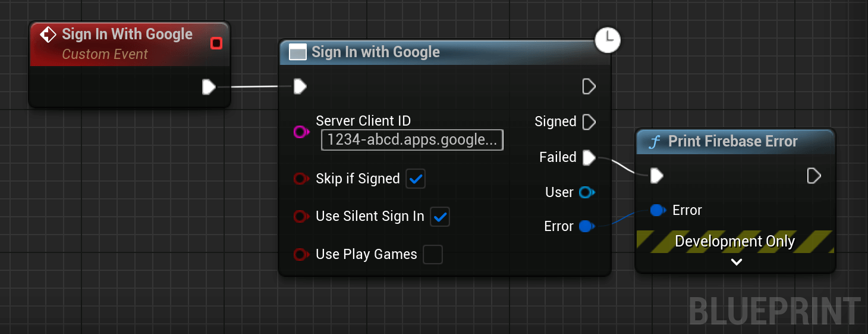868x334 pixels.
Task: Click the Signed pin label
Action: click(556, 122)
